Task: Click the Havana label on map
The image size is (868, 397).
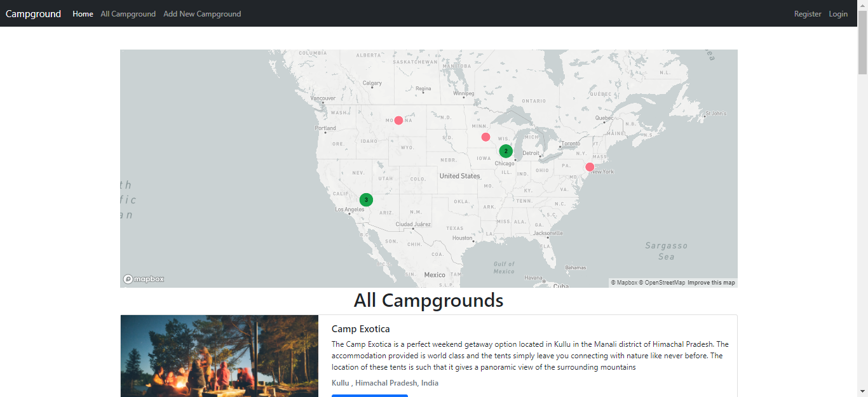Action: pos(534,278)
